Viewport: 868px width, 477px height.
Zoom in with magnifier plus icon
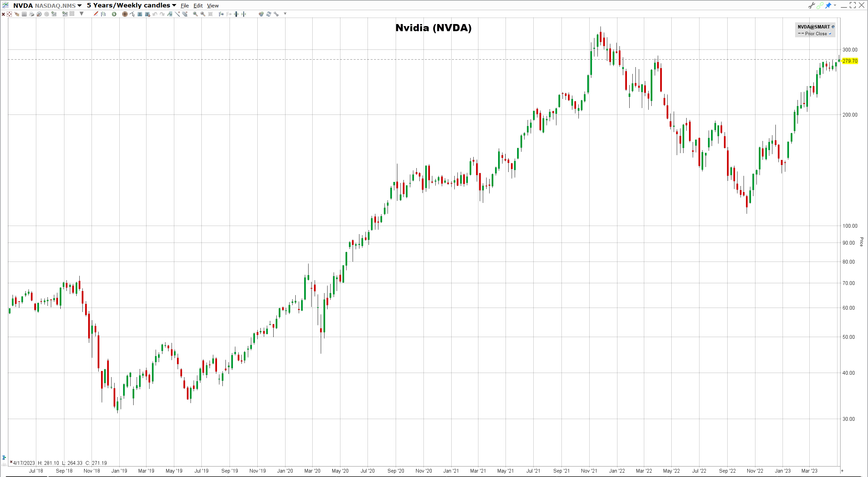point(195,14)
